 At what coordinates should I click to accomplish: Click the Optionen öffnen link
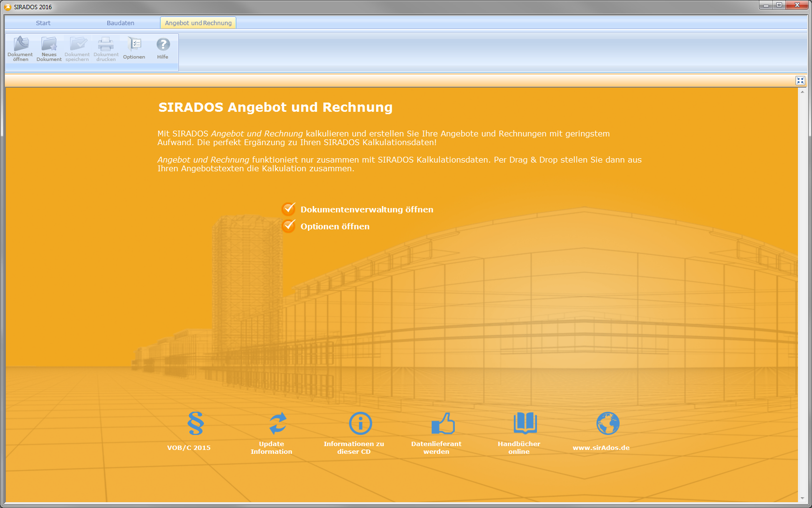334,226
